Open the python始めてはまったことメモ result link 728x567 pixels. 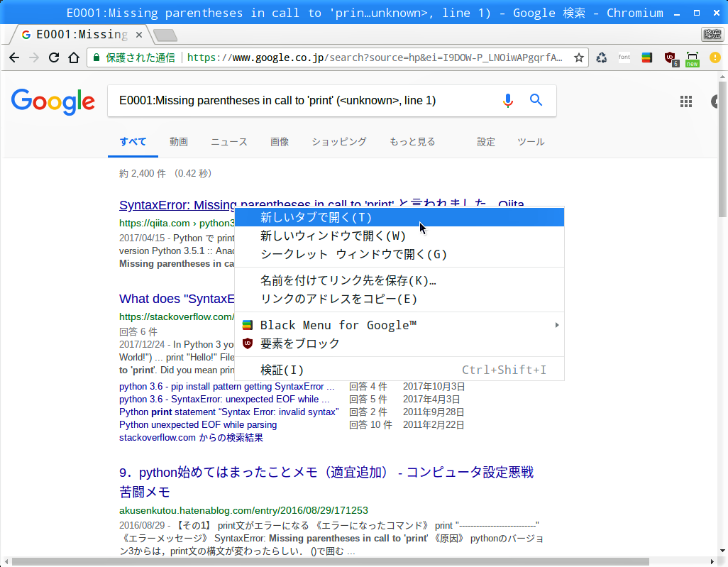pos(326,482)
